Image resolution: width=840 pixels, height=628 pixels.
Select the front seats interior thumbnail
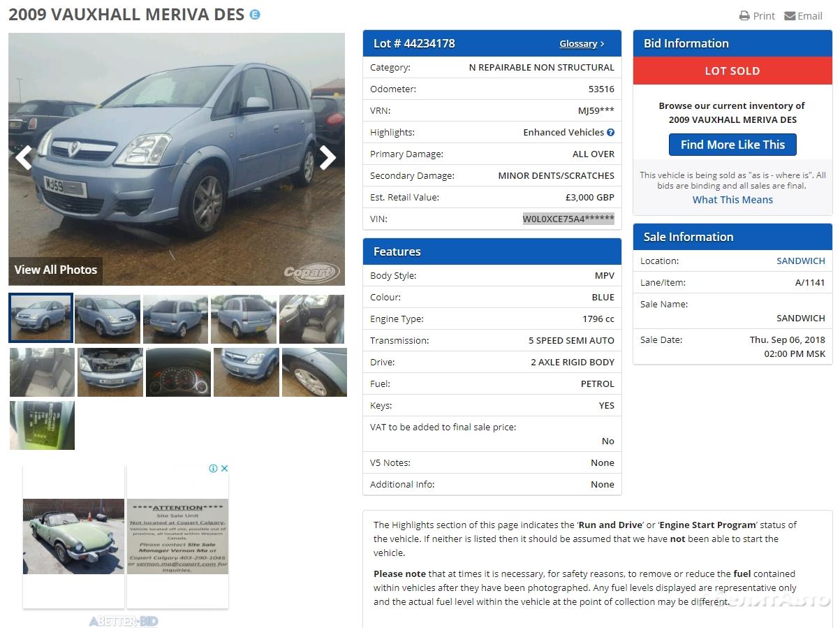(311, 319)
